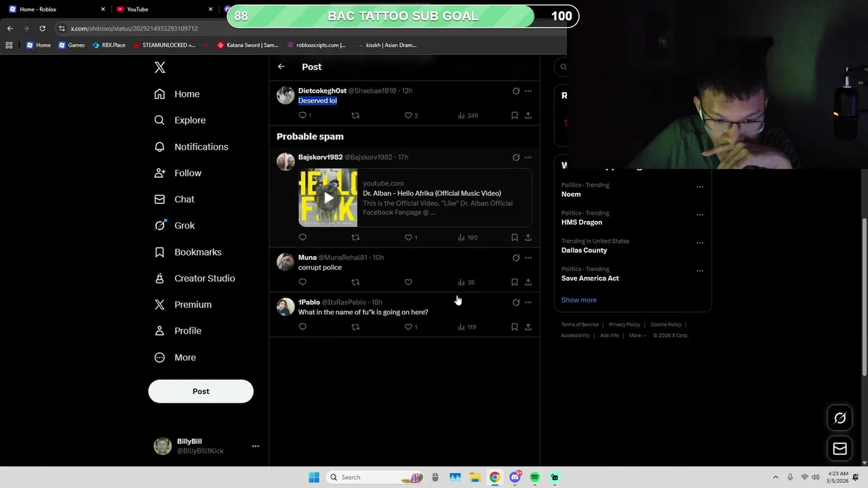The width and height of the screenshot is (868, 488).
Task: Click the page vertical scrollbar
Action: (x=864, y=297)
